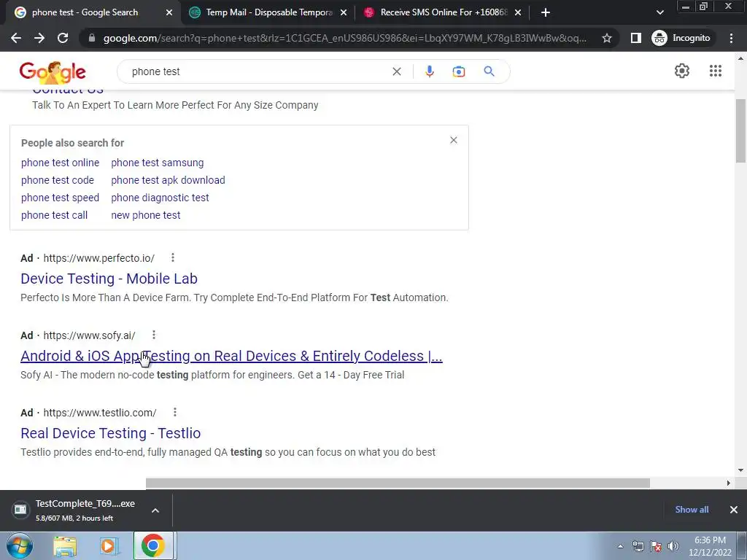
Task: Open the phone test online suggestion
Action: point(60,163)
